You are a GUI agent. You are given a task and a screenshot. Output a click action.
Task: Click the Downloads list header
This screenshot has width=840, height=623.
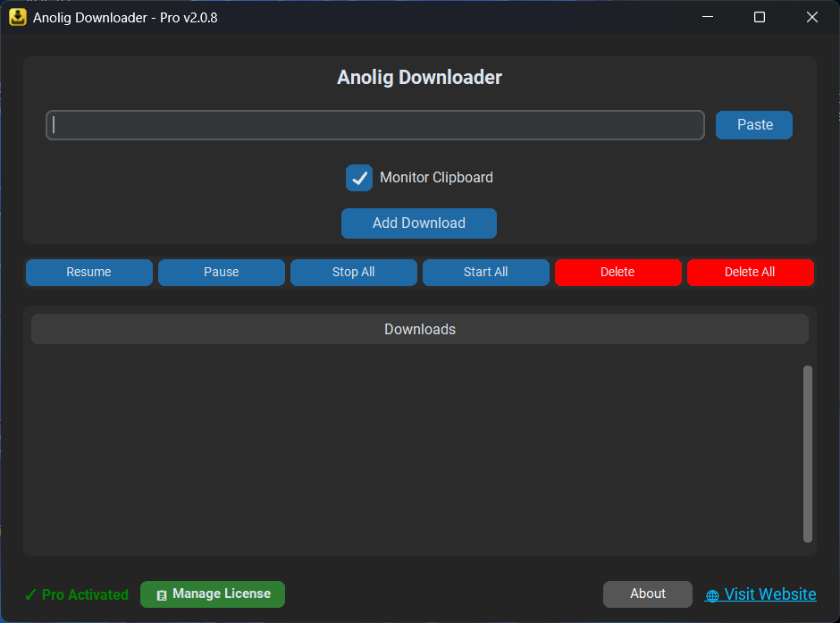[419, 329]
